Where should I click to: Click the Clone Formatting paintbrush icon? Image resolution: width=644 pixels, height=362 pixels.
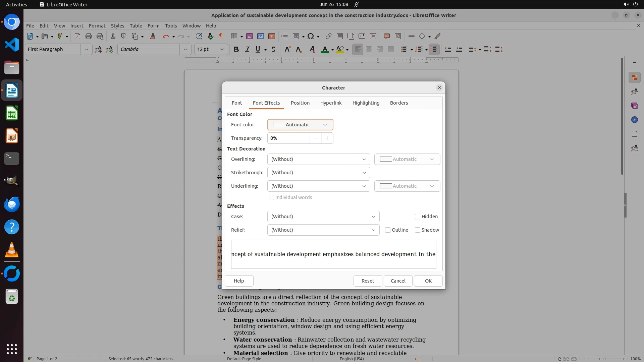tap(153, 36)
